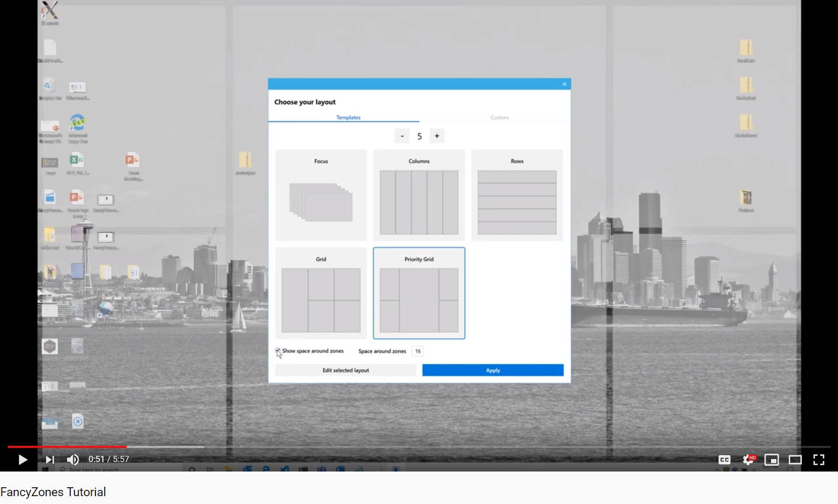
Task: Skip to the next video
Action: click(50, 459)
